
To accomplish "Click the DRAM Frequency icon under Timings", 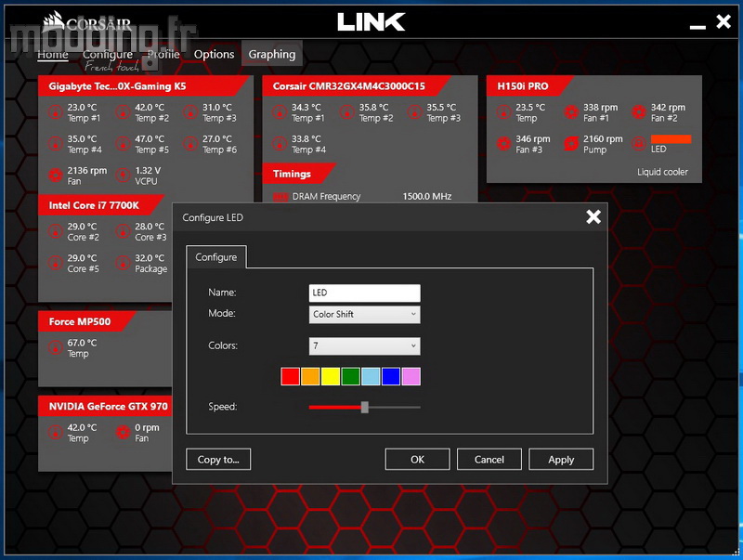I will coord(280,197).
